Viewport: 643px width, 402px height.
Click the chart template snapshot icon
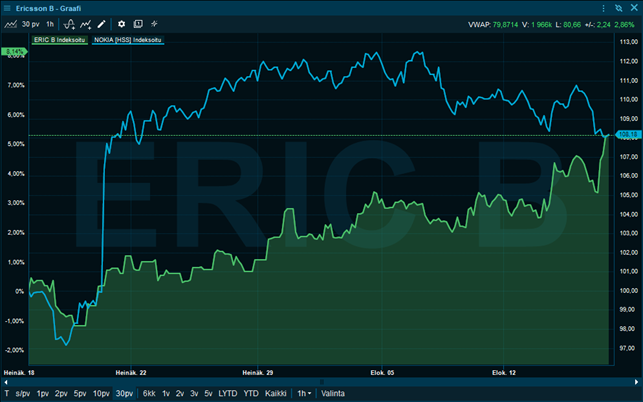pyautogui.click(x=138, y=24)
